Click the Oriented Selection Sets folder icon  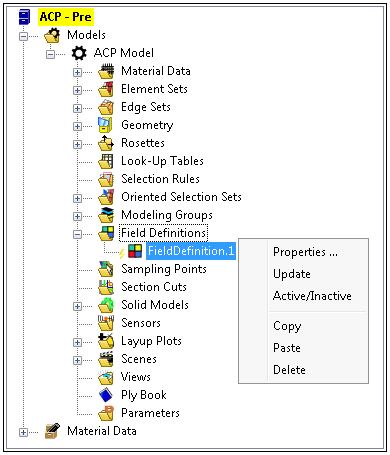(106, 197)
